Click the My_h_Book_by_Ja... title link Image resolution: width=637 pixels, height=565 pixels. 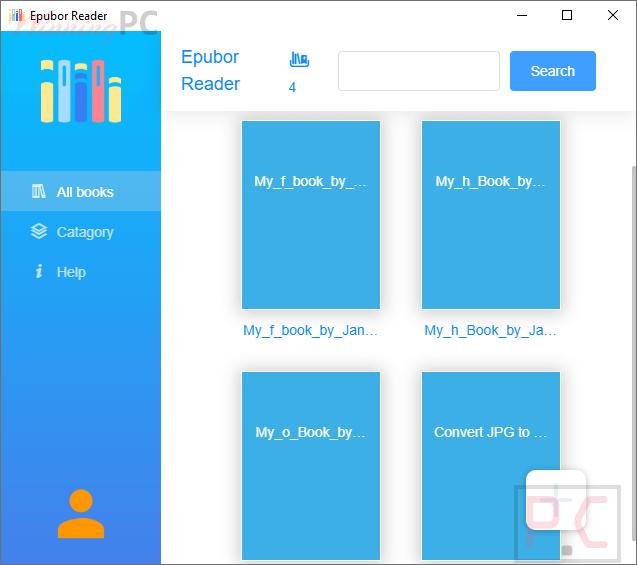point(490,331)
